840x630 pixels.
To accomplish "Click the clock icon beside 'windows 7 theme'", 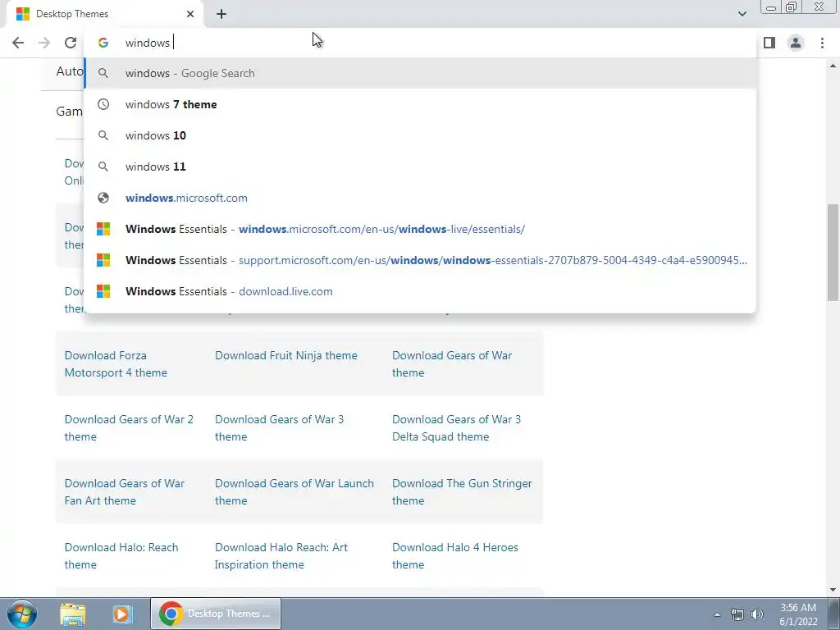I will pos(103,104).
